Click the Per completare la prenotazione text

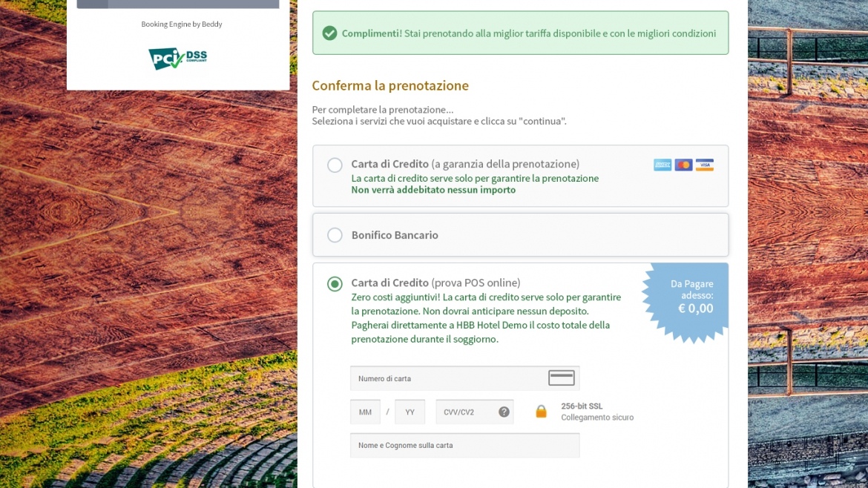click(383, 110)
